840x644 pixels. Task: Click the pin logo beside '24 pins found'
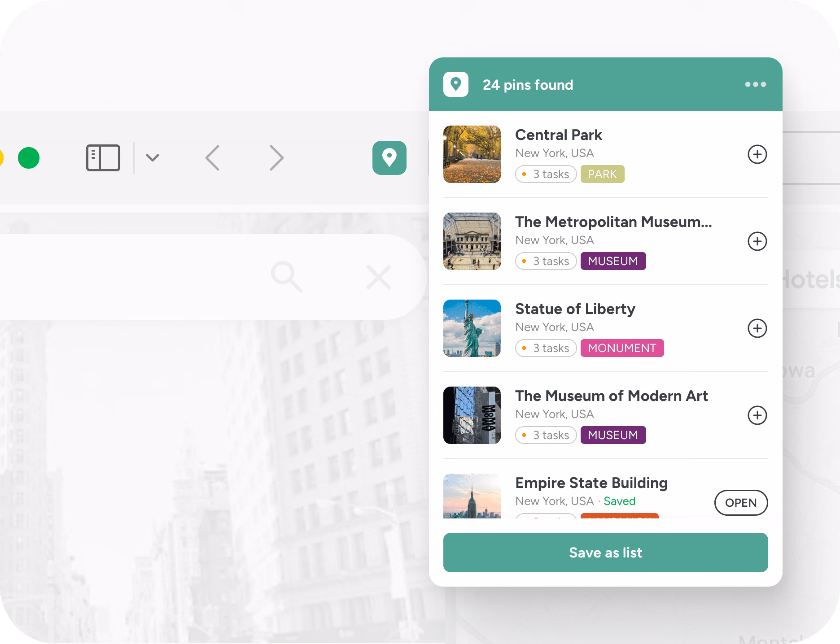(456, 84)
